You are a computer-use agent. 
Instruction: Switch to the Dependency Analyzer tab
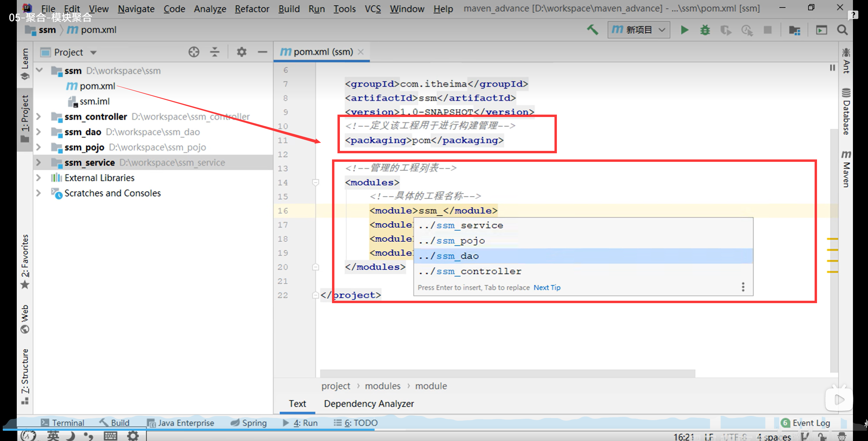(369, 404)
